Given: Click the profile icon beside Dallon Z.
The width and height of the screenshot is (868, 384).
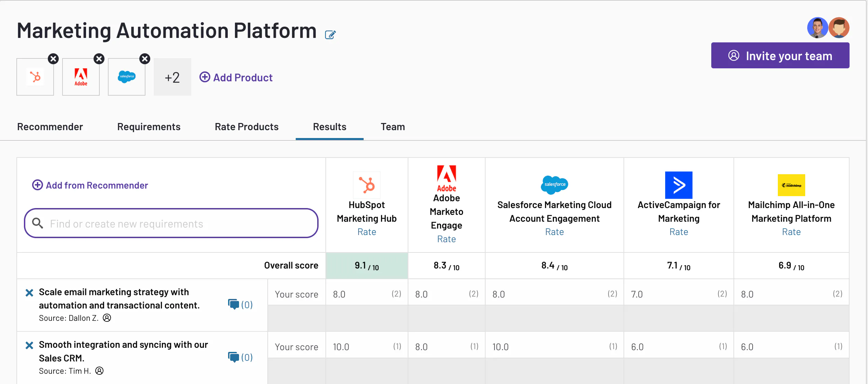Looking at the screenshot, I should pos(107,318).
